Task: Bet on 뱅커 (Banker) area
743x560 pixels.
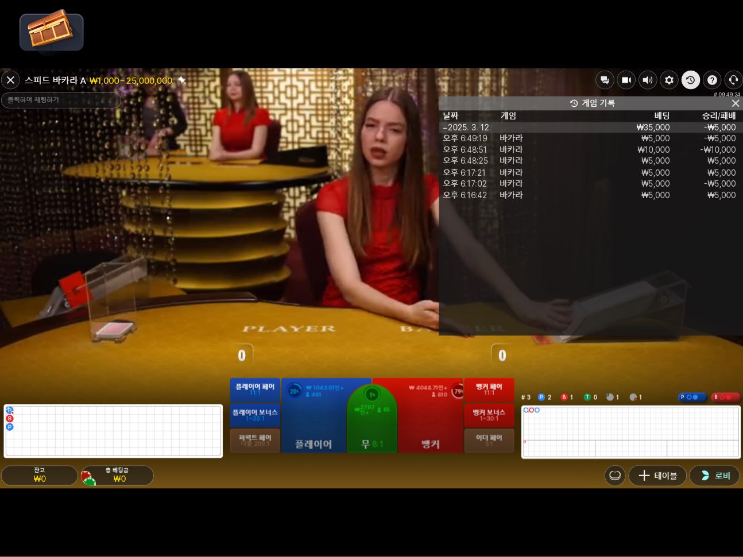Action: [431, 425]
